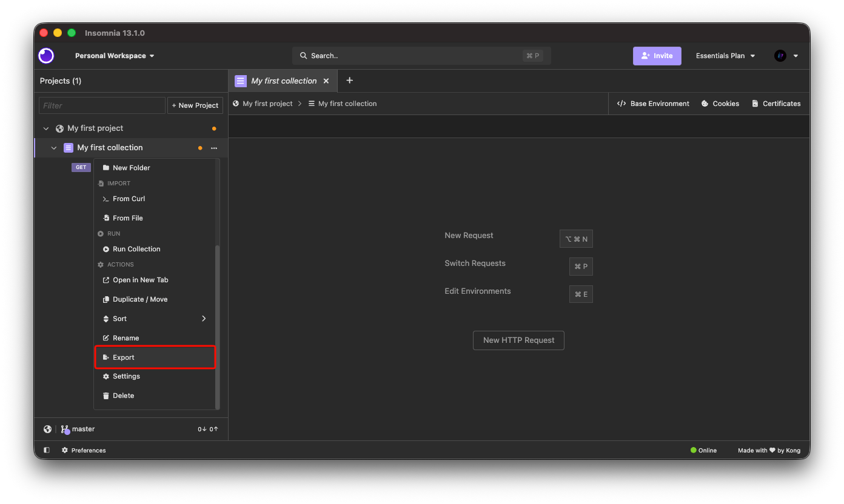
Task: Open the Cookies manager
Action: [x=720, y=104]
